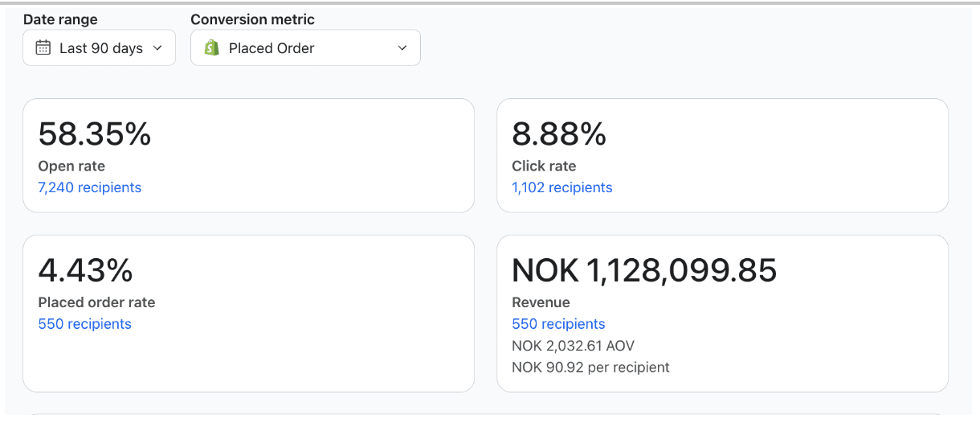Click the NOK 1,128,099.85 revenue total
Viewport: 980px width, 423px height.
click(644, 271)
